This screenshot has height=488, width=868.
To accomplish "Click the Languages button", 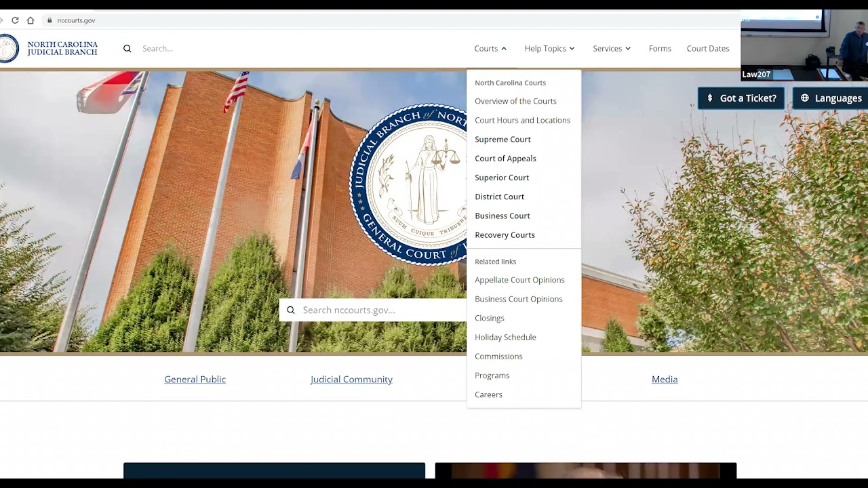I will 831,98.
